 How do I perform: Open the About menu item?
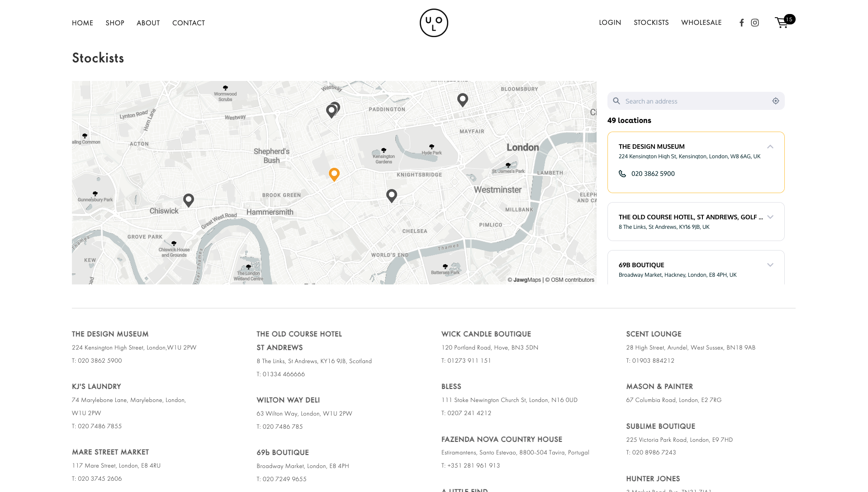[148, 23]
